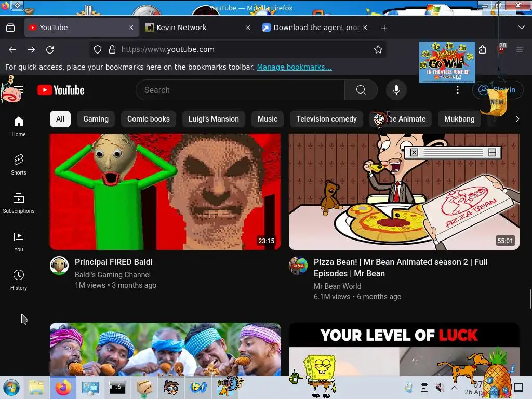Switch to the Kevin Network tab
The height and width of the screenshot is (399, 532).
[198, 28]
